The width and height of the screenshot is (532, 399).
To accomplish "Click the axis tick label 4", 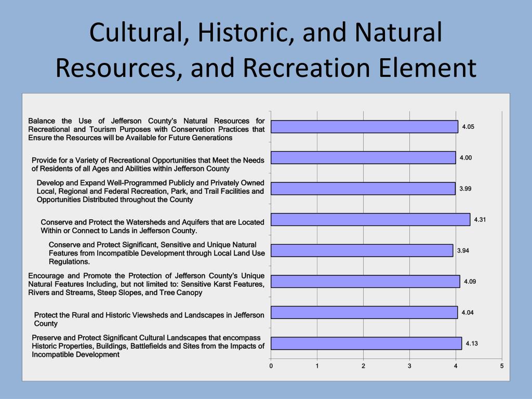I will 456,366.
